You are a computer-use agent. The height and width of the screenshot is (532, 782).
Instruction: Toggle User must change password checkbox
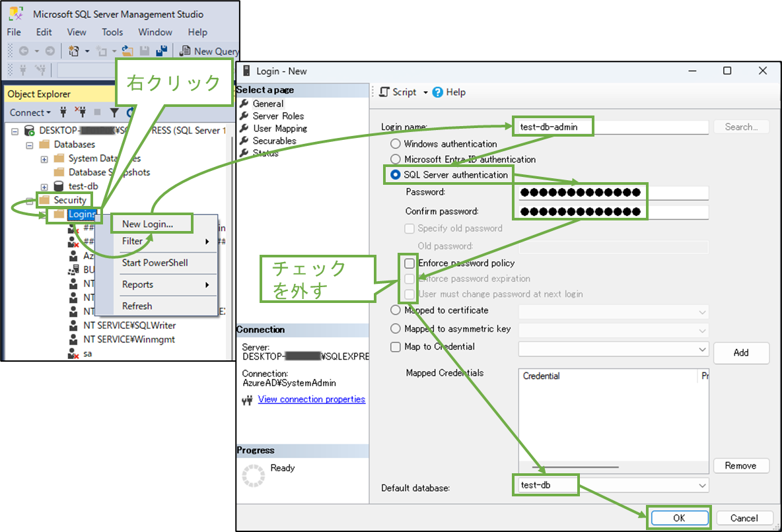(409, 294)
